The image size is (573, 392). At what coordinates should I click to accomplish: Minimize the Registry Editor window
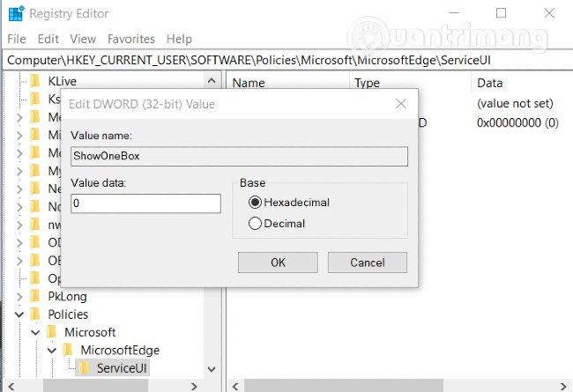pyautogui.click(x=454, y=13)
